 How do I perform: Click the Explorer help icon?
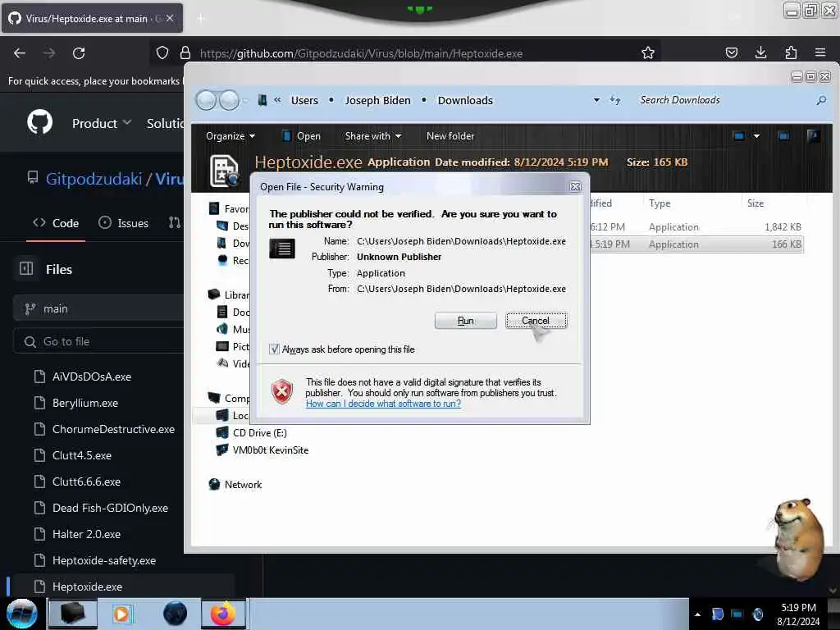tap(813, 136)
